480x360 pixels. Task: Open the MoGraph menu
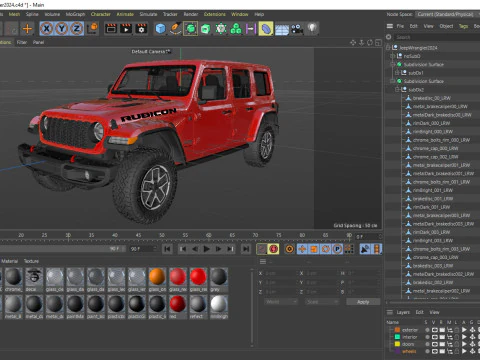click(x=75, y=14)
